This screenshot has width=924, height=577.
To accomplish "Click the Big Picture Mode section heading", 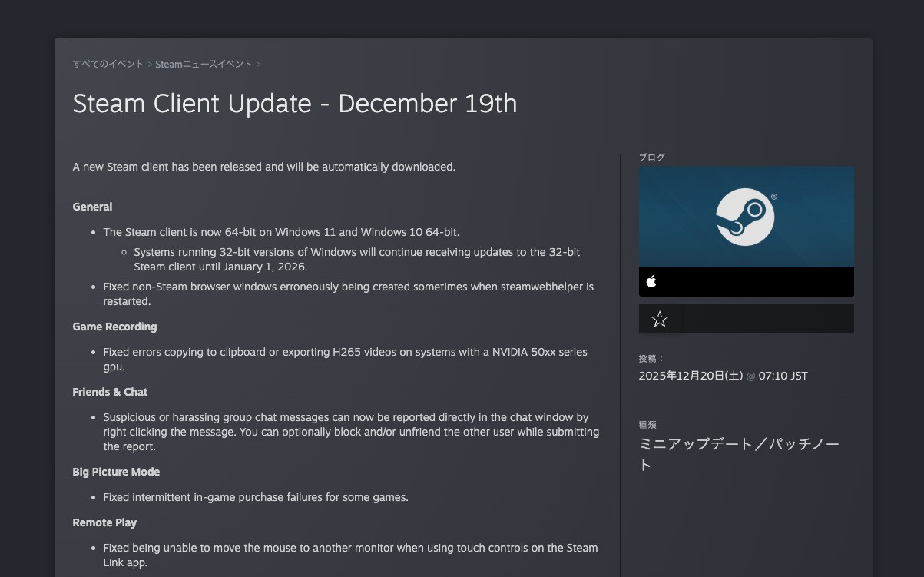I will click(x=116, y=472).
